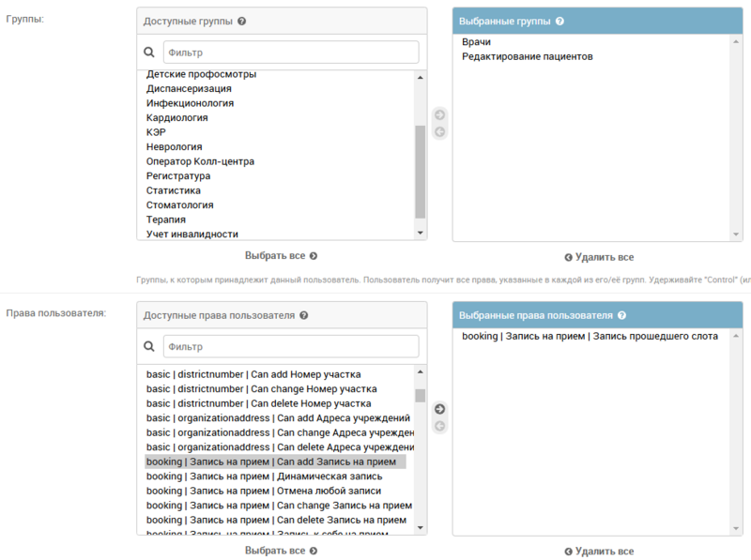751x560 pixels.
Task: Click search icon in groups filter
Action: 149,53
